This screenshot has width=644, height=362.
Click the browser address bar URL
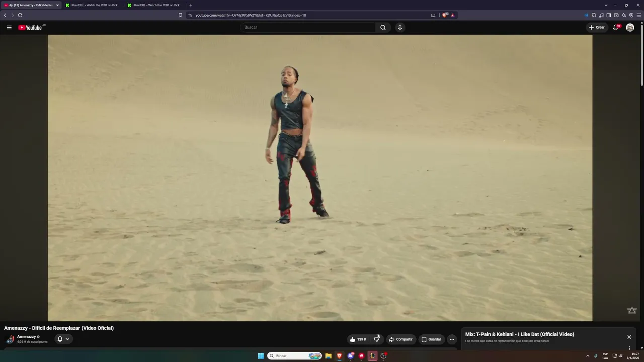click(x=251, y=15)
